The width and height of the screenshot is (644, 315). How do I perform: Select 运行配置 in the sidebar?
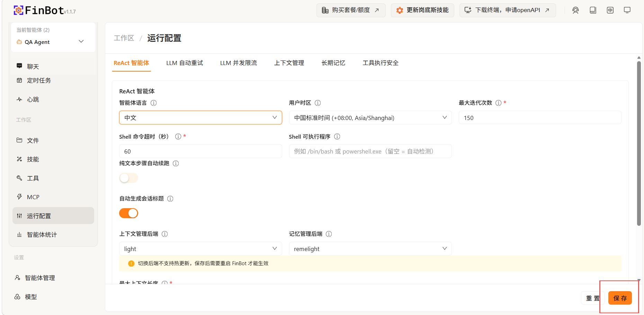53,216
